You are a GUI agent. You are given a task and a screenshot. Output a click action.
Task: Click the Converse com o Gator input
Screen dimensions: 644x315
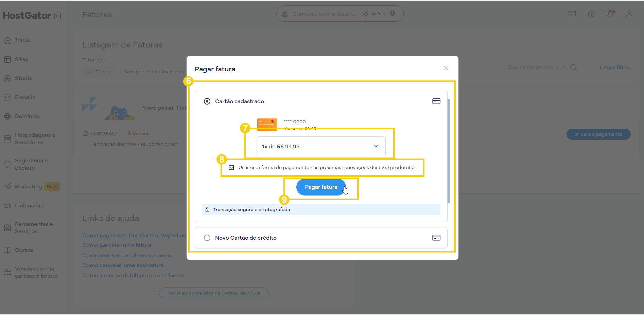[x=323, y=14]
